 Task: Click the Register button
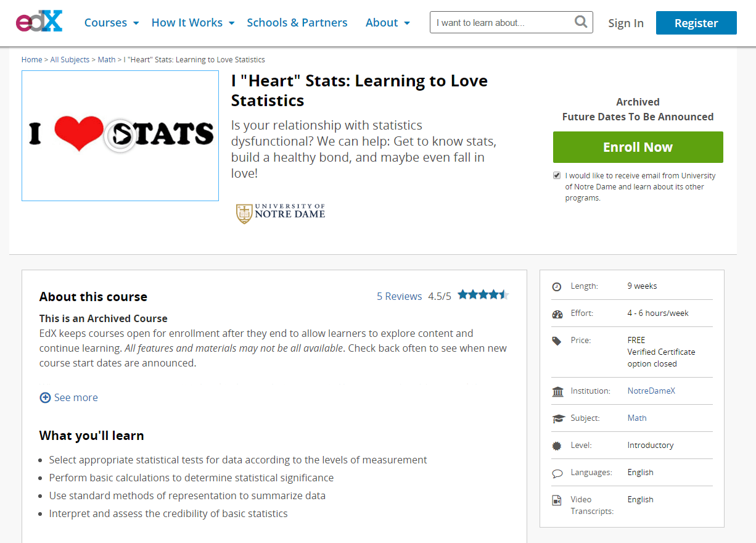click(x=696, y=23)
